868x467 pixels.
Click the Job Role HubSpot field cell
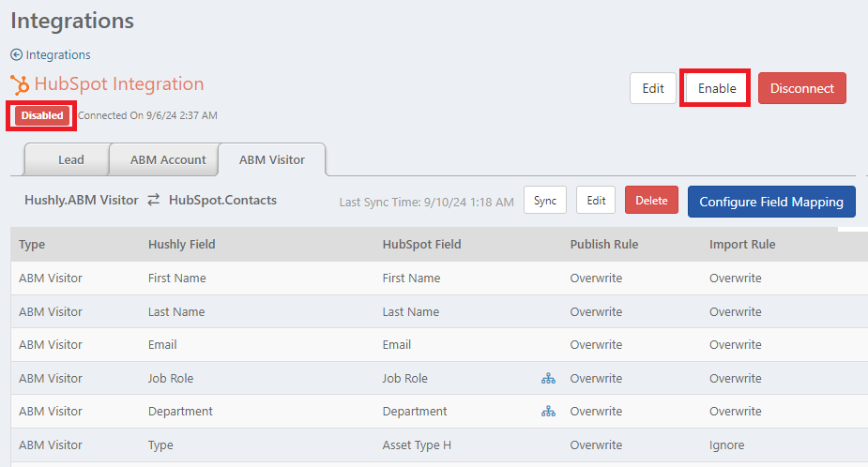[x=404, y=379]
